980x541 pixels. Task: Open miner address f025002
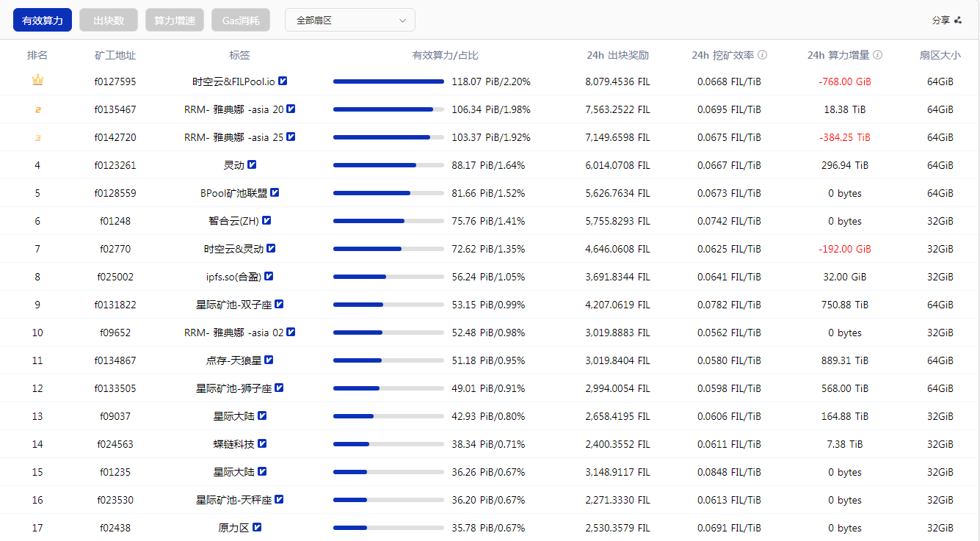pos(115,277)
